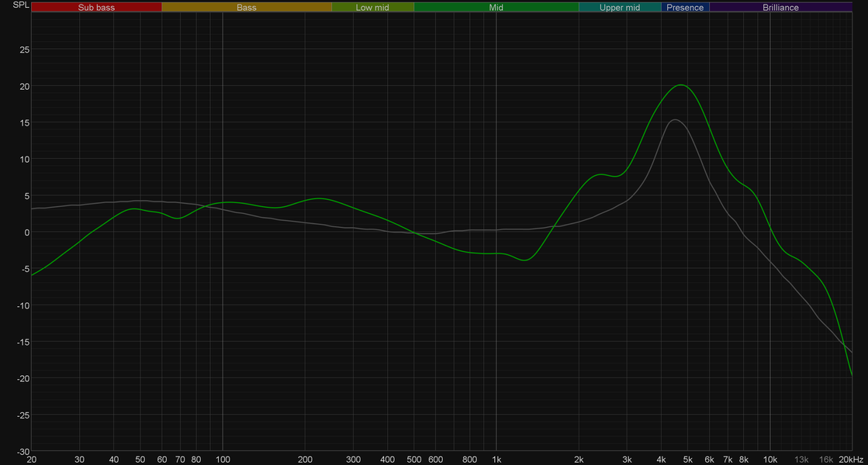This screenshot has width=868, height=465.
Task: Select the Sub bass frequency band
Action: click(x=96, y=7)
